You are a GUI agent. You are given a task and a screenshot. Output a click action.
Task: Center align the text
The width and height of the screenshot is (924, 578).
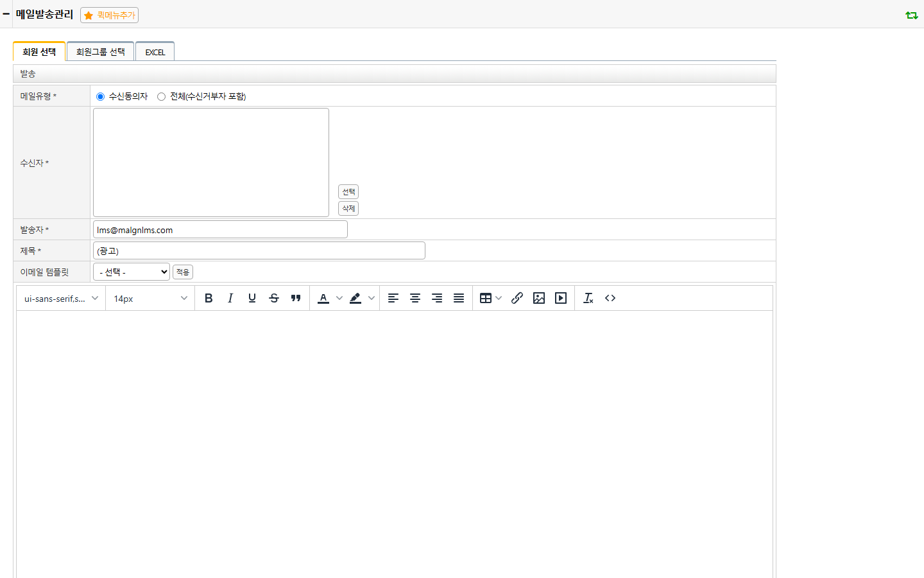tap(415, 298)
